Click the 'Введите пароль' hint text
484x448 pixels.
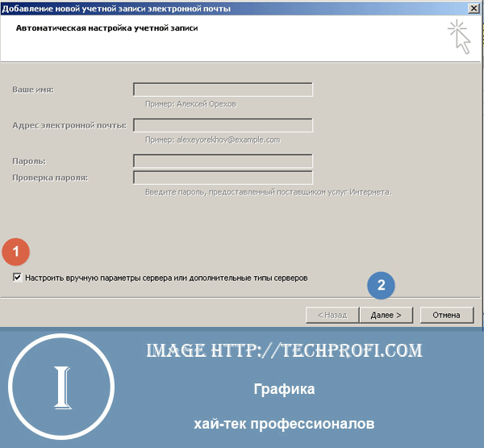[269, 192]
